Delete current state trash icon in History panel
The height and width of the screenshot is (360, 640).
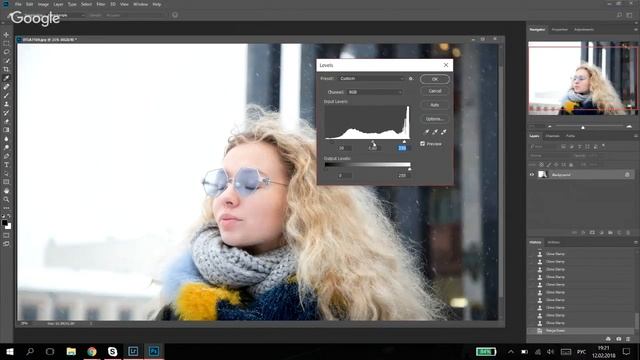(x=628, y=339)
